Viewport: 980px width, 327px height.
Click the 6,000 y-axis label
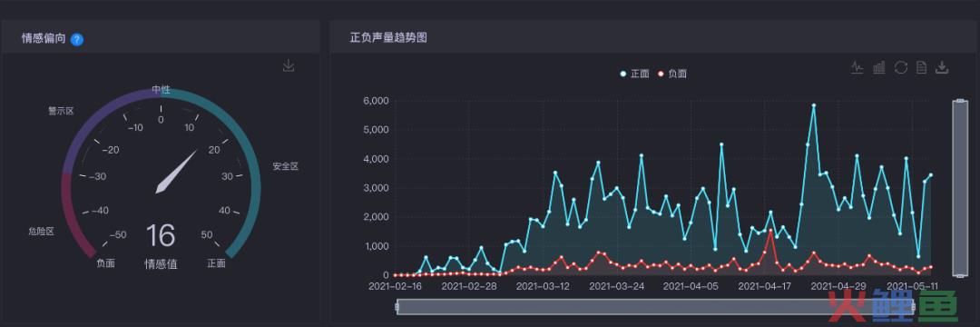(x=376, y=101)
